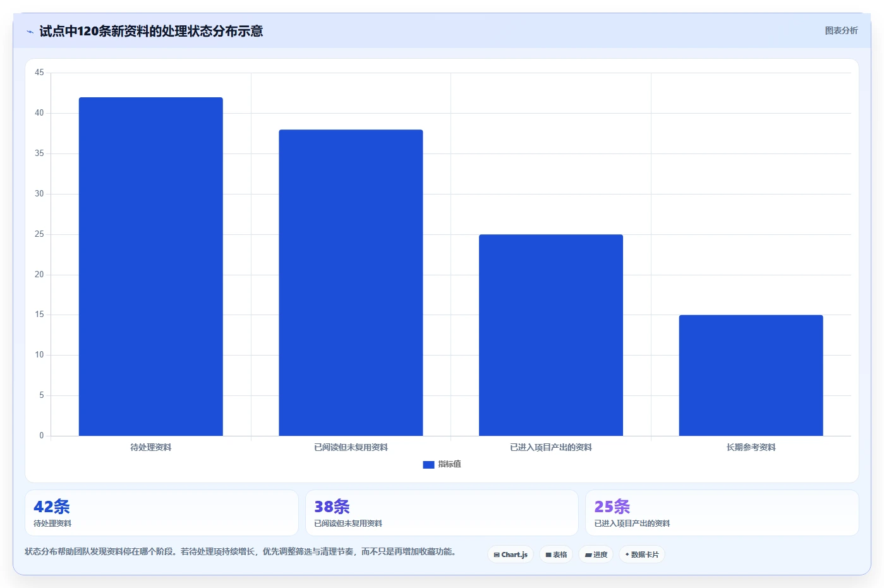Click the footer note starting with 状态分布帮助团队
Screen dimensions: 884x588
tap(241, 551)
